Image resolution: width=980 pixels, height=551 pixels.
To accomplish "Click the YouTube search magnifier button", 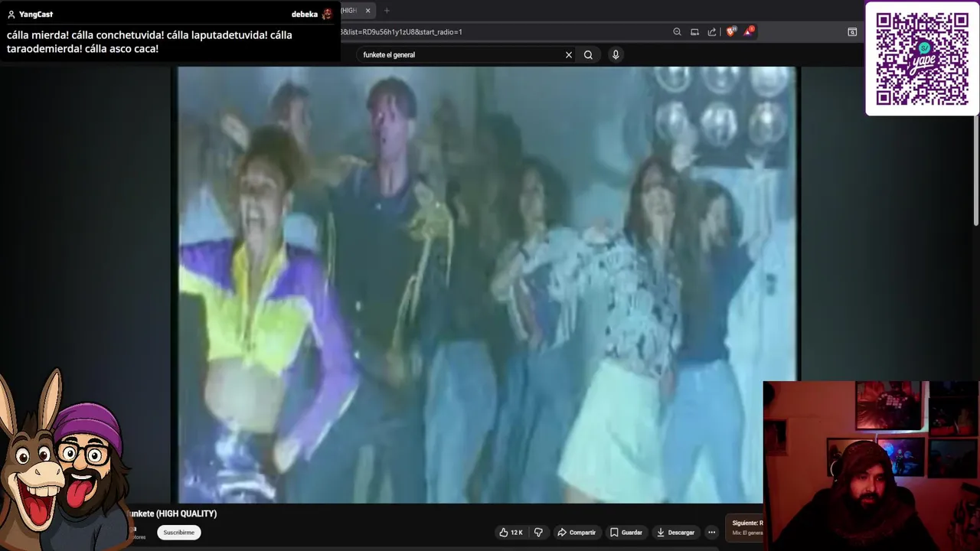I will [588, 55].
